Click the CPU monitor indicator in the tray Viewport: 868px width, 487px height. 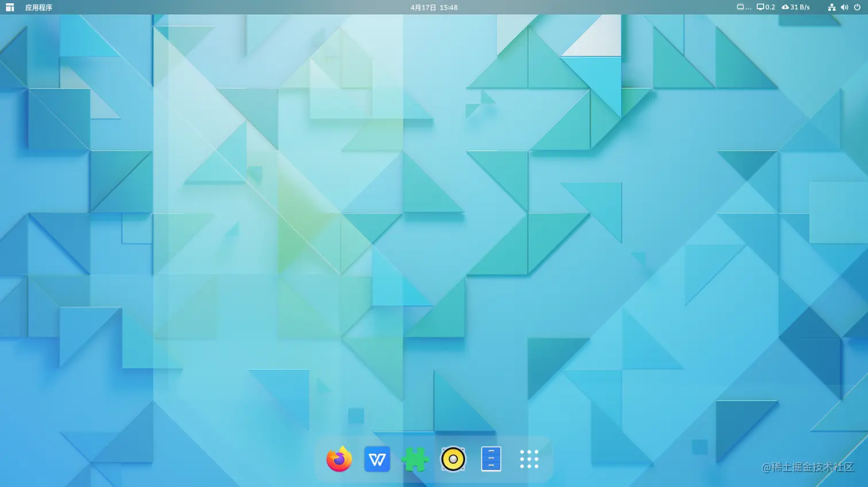742,7
